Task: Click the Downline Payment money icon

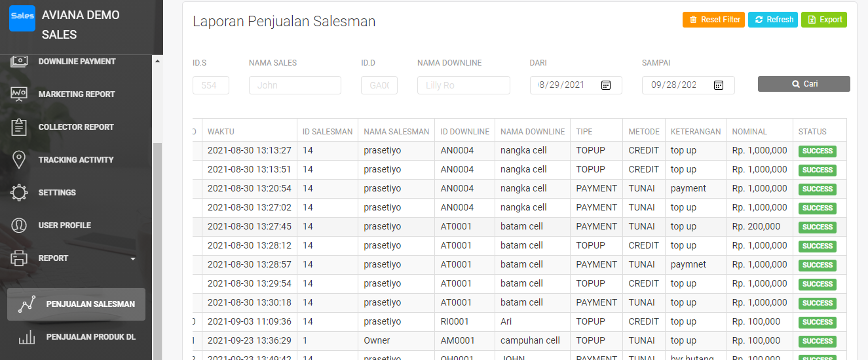Action: click(x=19, y=62)
